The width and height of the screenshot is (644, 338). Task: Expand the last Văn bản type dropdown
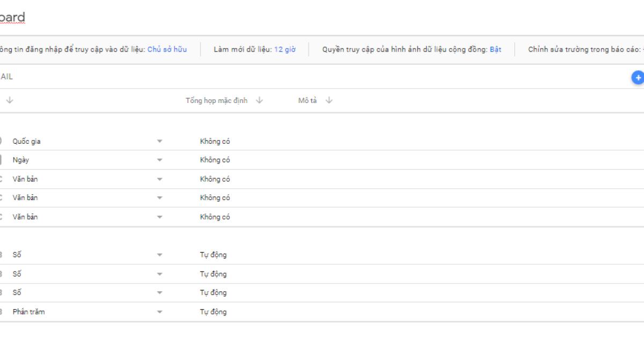pyautogui.click(x=159, y=217)
